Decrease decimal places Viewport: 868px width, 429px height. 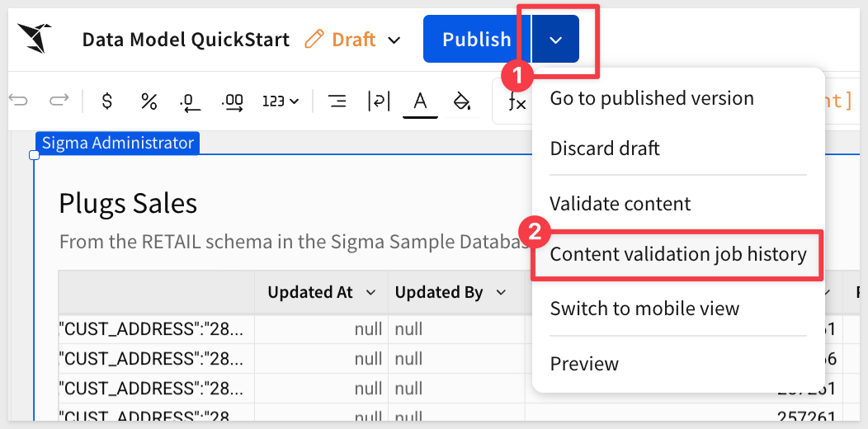(191, 101)
